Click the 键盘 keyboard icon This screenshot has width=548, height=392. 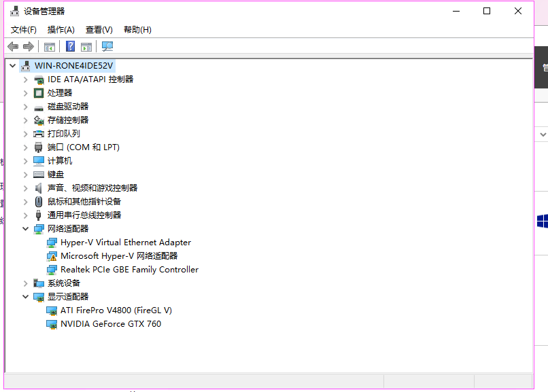pyautogui.click(x=39, y=175)
